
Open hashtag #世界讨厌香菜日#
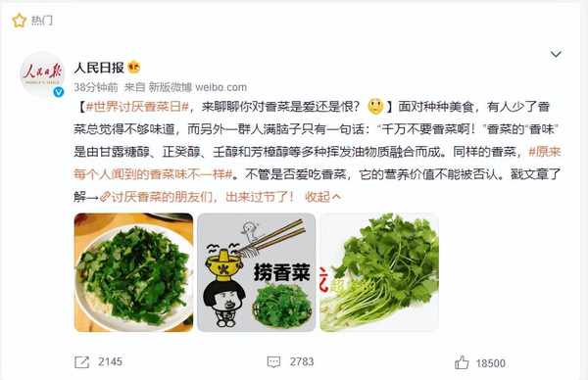(x=137, y=107)
